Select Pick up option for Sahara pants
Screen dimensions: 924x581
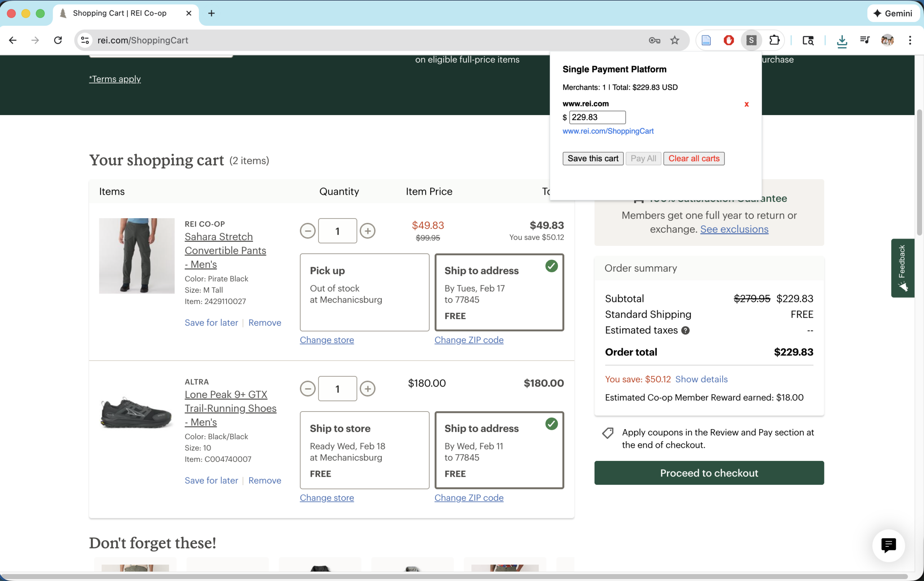pos(364,292)
